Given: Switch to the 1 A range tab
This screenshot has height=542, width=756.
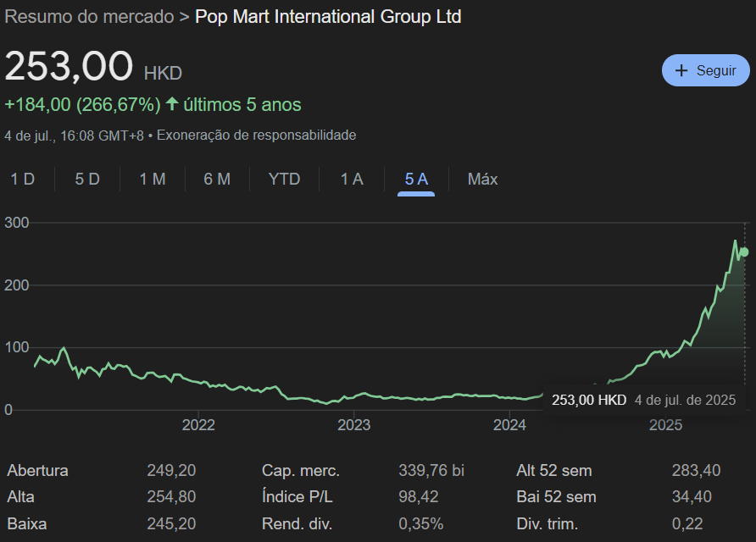Looking at the screenshot, I should coord(352,180).
